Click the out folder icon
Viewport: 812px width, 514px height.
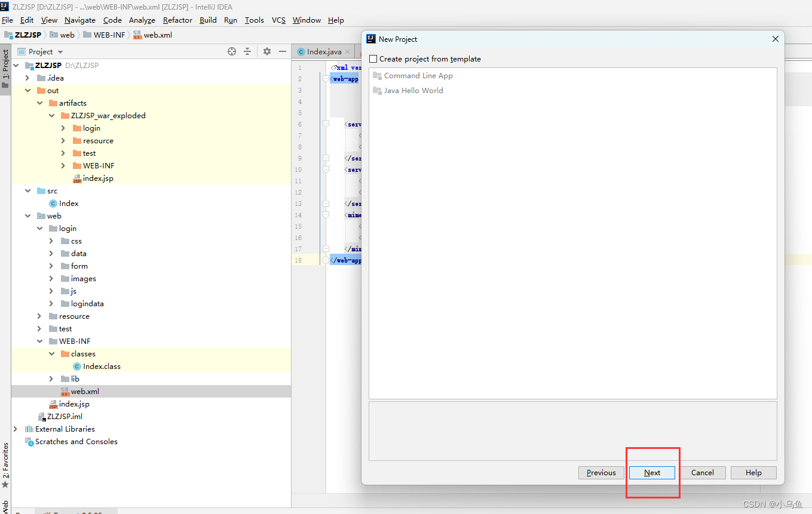41,91
